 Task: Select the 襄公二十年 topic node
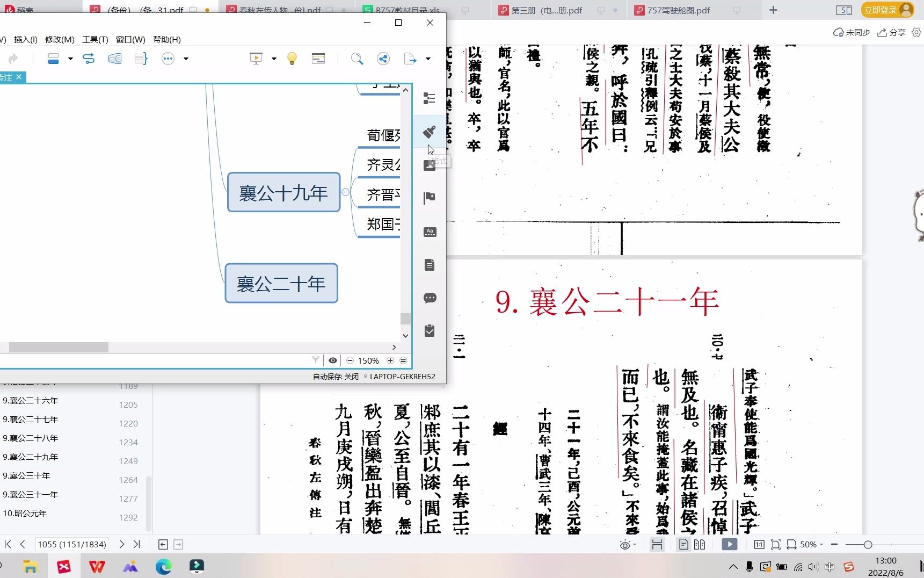tap(281, 283)
